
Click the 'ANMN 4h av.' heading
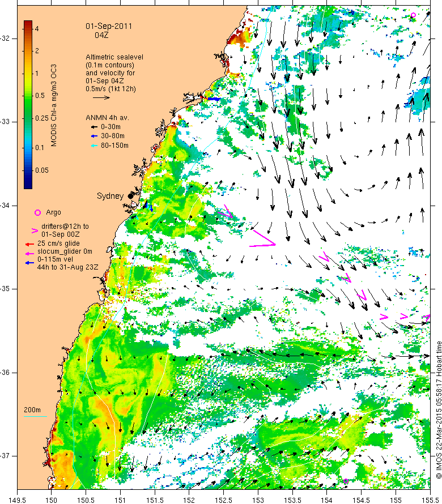[x=107, y=118]
